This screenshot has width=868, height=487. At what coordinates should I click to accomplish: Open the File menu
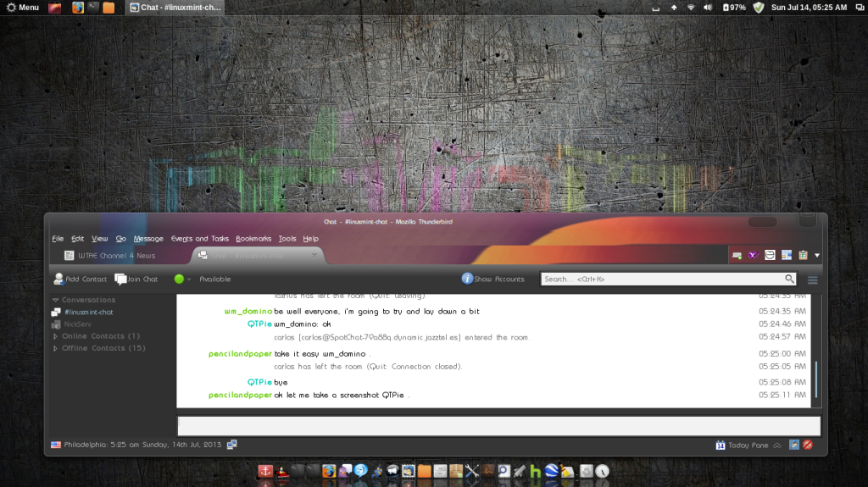(58, 239)
